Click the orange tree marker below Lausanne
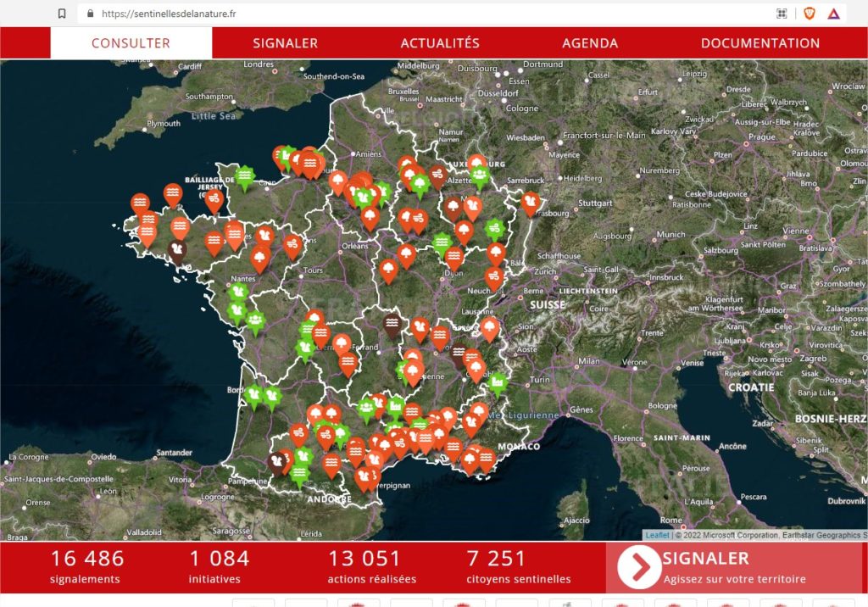868x607 pixels. tap(490, 327)
